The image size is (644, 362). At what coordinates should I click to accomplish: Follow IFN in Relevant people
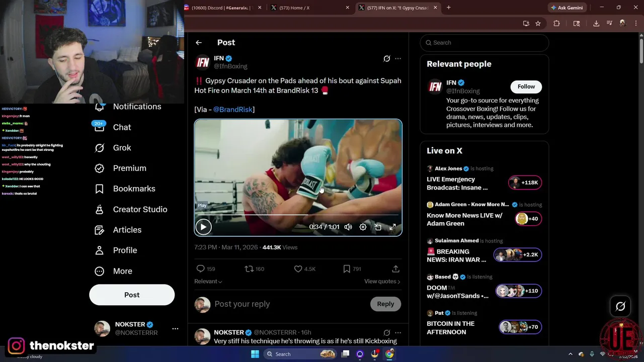(526, 86)
